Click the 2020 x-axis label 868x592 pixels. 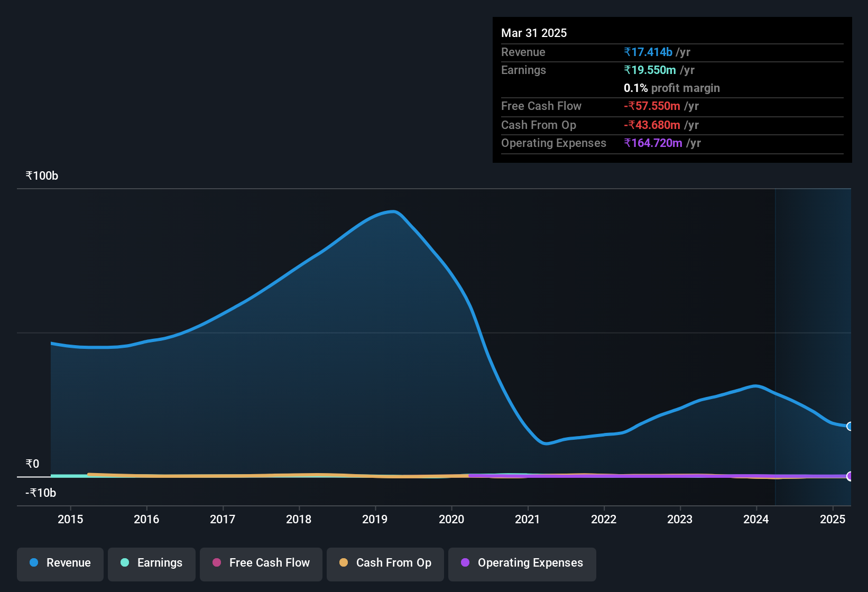coord(451,519)
